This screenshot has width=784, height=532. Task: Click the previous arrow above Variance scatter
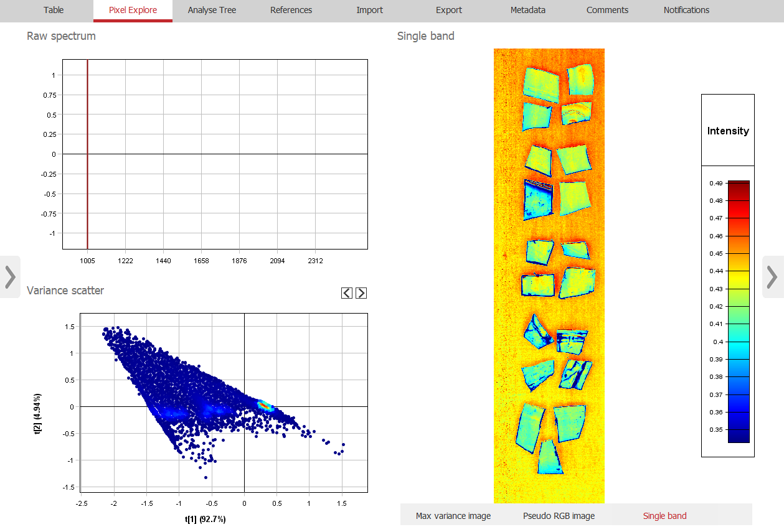tap(347, 292)
